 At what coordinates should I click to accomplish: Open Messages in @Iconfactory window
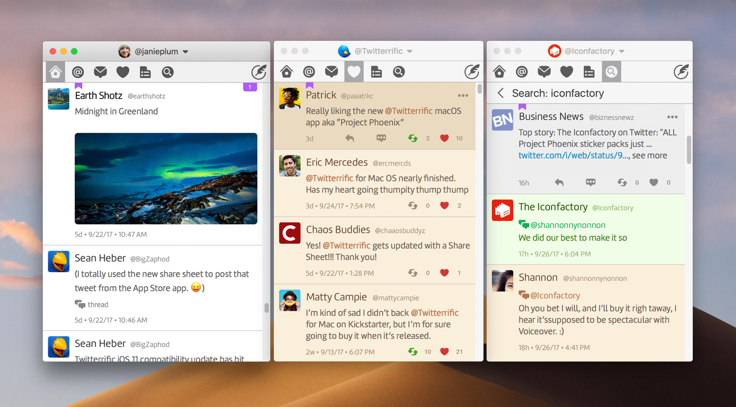[544, 72]
